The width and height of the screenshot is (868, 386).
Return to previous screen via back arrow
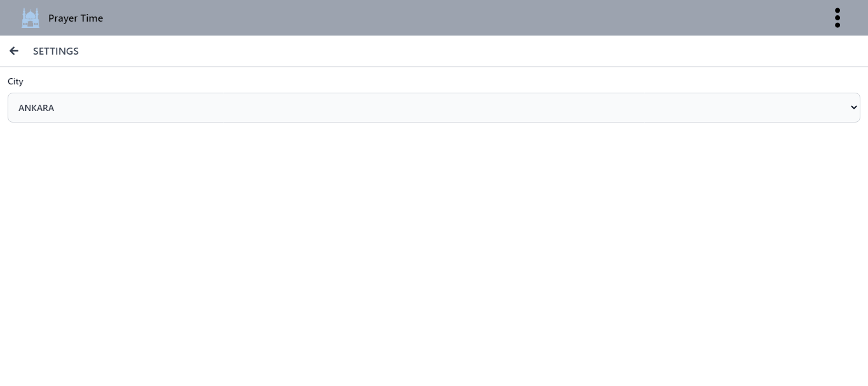click(x=14, y=51)
